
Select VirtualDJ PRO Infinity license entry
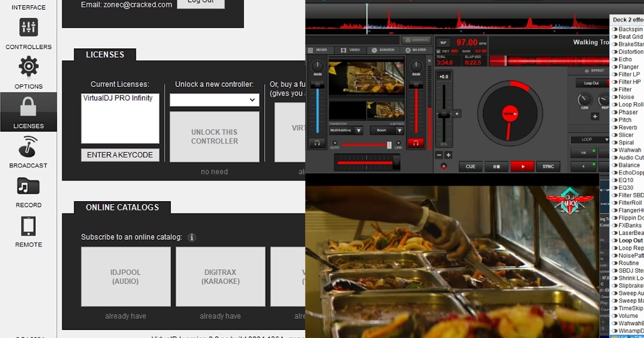pos(118,98)
